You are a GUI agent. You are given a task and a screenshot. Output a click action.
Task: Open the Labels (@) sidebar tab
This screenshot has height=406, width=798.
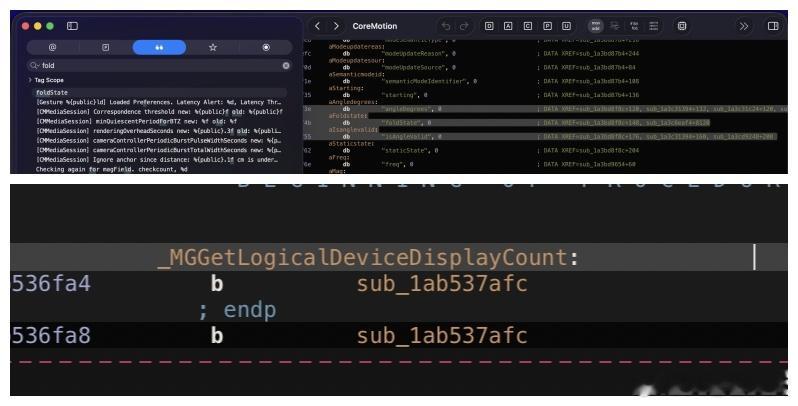click(x=52, y=47)
